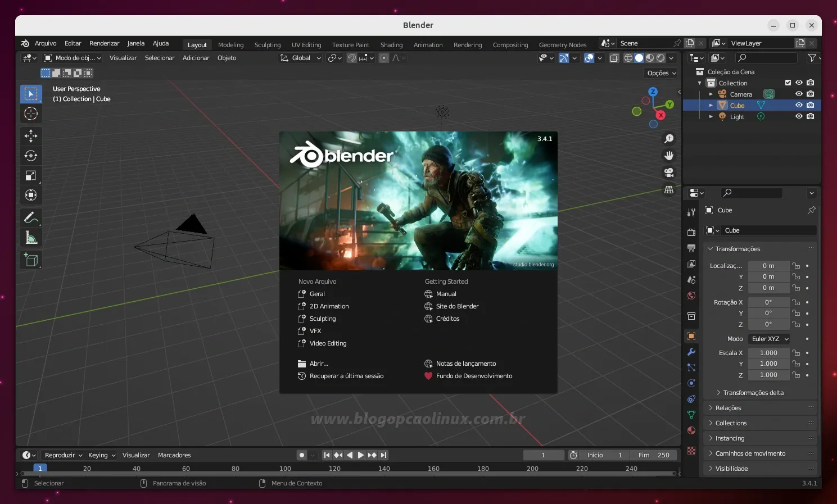Choose the Select Box tool
This screenshot has height=504, width=837.
[x=31, y=93]
